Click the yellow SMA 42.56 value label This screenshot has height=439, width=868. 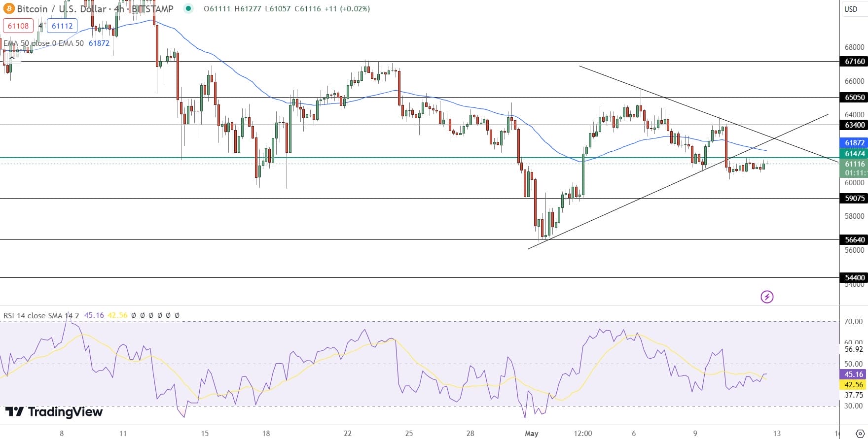[x=854, y=385]
